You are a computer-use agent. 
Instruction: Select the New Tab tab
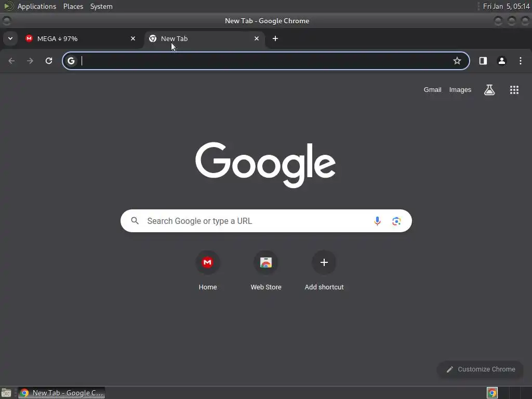(205, 38)
